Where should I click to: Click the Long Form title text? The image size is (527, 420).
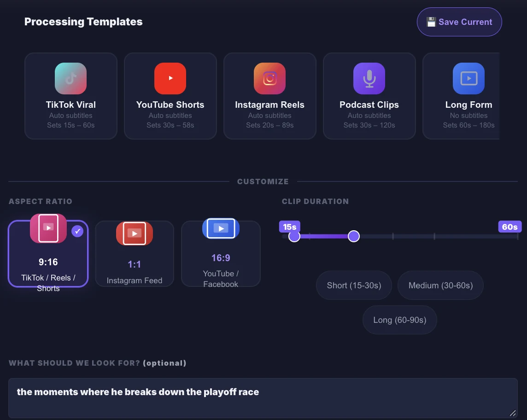(468, 105)
